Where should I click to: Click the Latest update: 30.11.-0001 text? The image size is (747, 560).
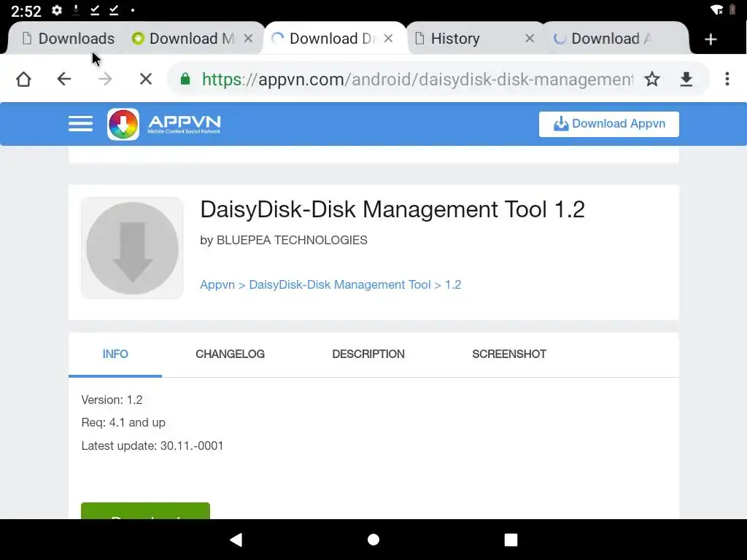[x=152, y=446]
